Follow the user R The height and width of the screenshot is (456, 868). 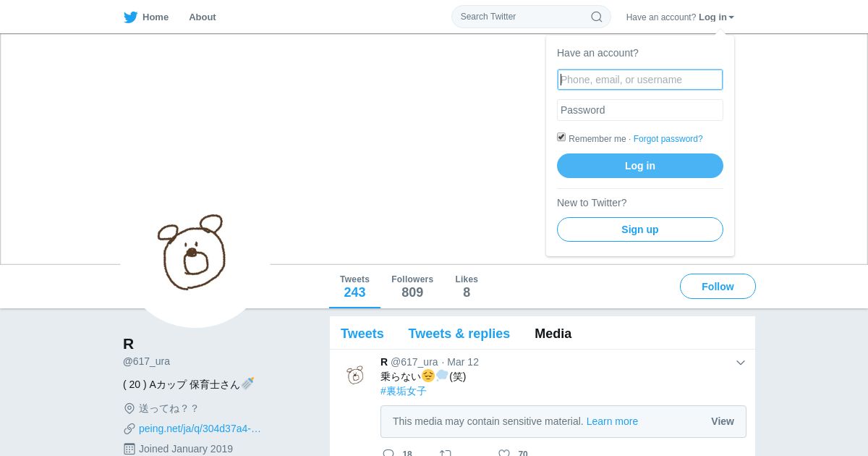click(x=718, y=287)
